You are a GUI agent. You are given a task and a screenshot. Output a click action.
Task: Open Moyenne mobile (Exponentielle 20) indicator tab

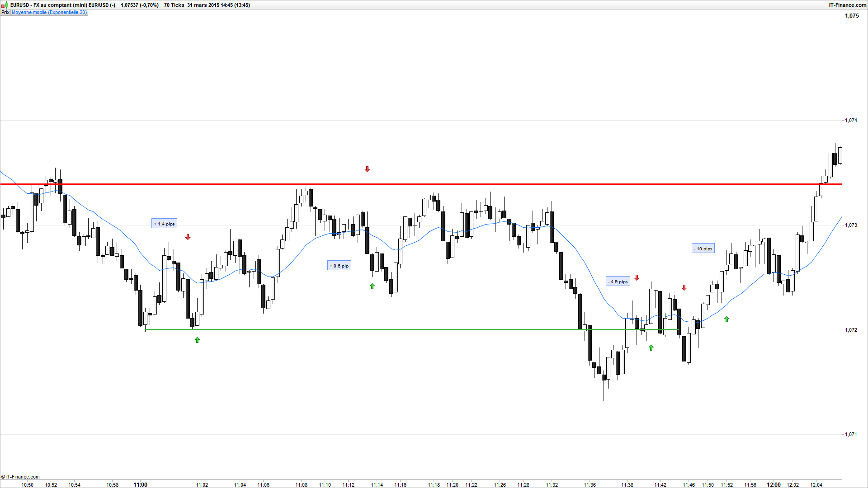click(49, 13)
